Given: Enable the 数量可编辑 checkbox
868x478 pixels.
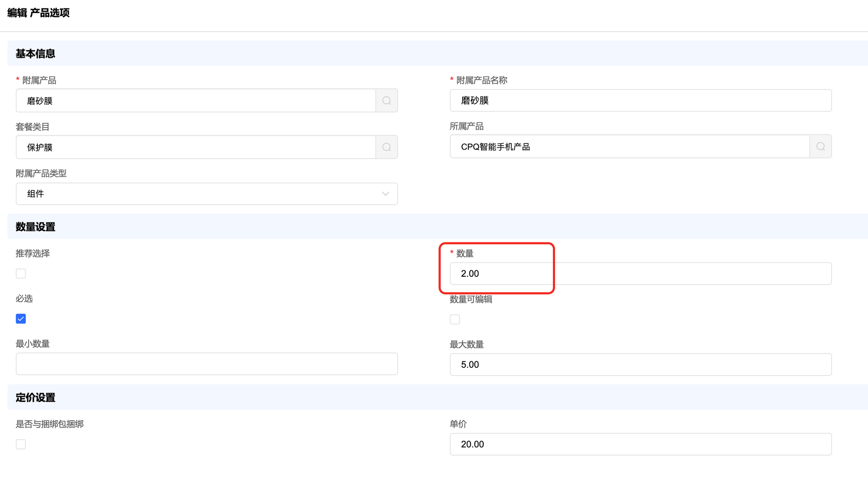Looking at the screenshot, I should pos(454,320).
